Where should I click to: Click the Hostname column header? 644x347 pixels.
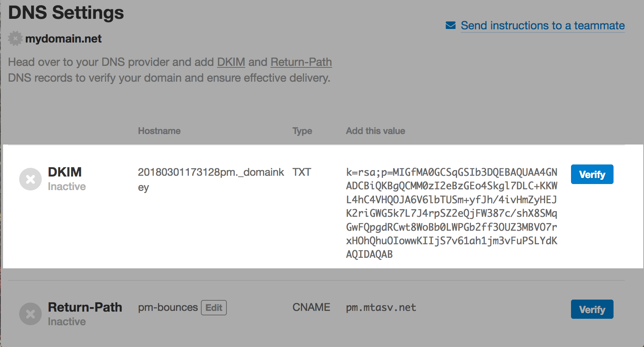(x=159, y=131)
